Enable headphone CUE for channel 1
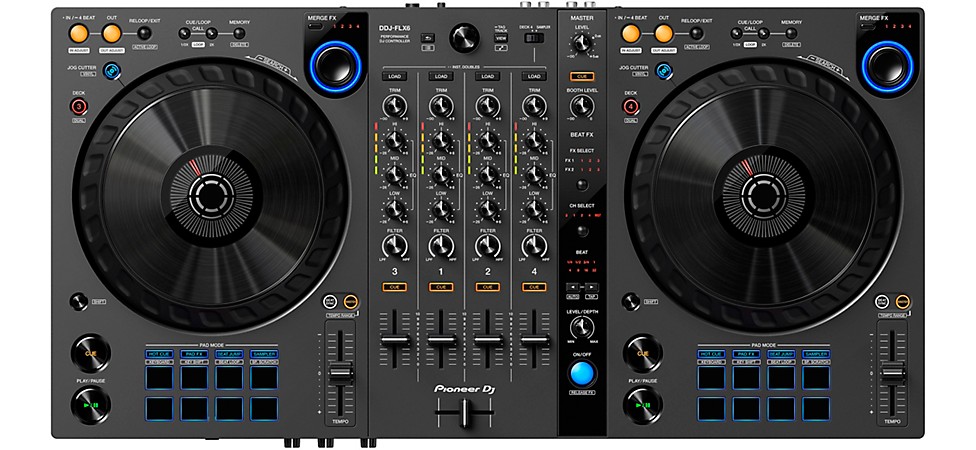 click(x=441, y=287)
